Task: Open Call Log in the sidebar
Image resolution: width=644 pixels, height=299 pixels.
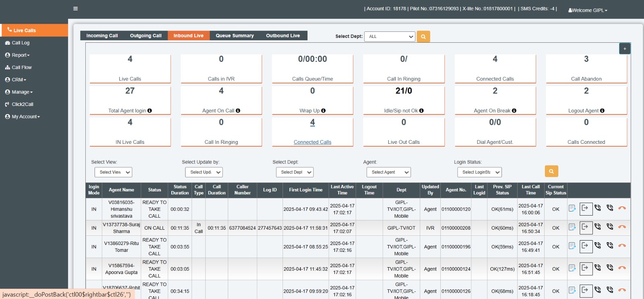Action: point(20,43)
